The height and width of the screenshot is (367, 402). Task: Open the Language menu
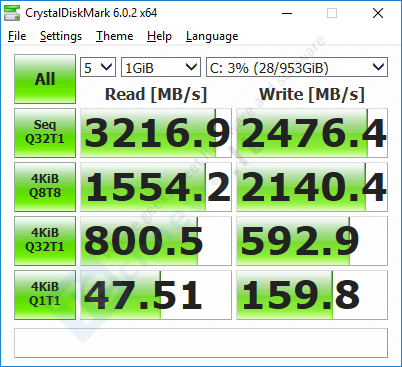pyautogui.click(x=212, y=36)
